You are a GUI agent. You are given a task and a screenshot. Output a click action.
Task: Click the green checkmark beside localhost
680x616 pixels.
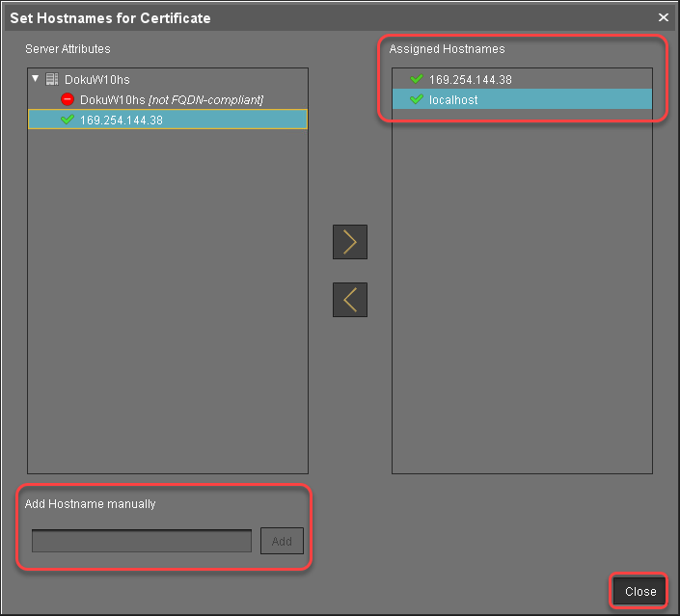[417, 99]
